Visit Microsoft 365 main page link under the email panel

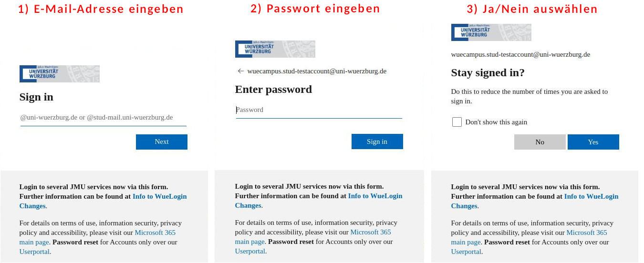coord(155,233)
